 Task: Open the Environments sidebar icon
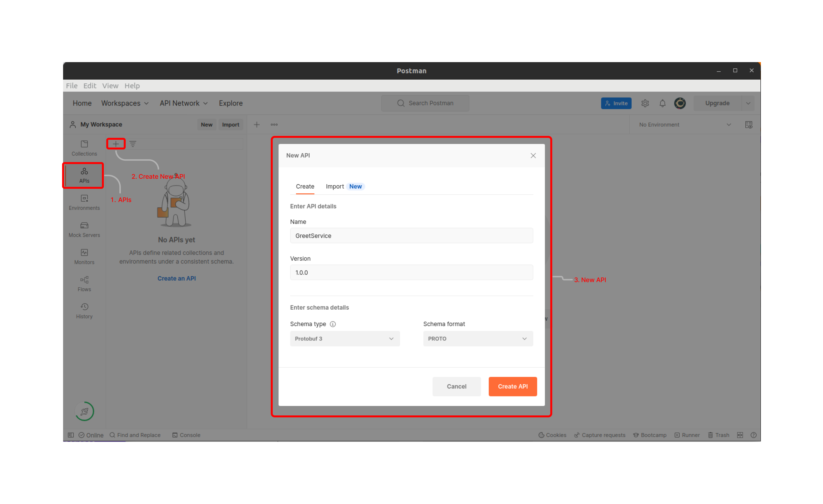pyautogui.click(x=83, y=202)
